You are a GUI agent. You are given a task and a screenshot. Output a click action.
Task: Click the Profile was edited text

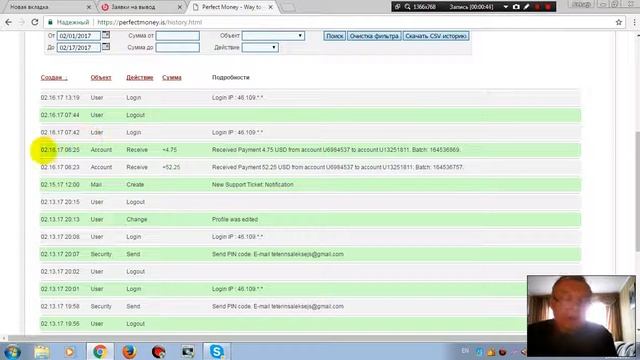pos(235,219)
